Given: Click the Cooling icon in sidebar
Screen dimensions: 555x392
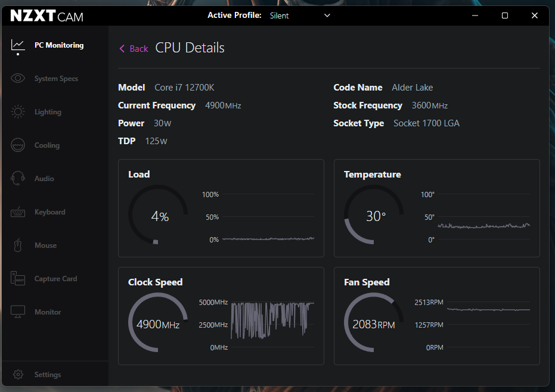Looking at the screenshot, I should pyautogui.click(x=18, y=145).
